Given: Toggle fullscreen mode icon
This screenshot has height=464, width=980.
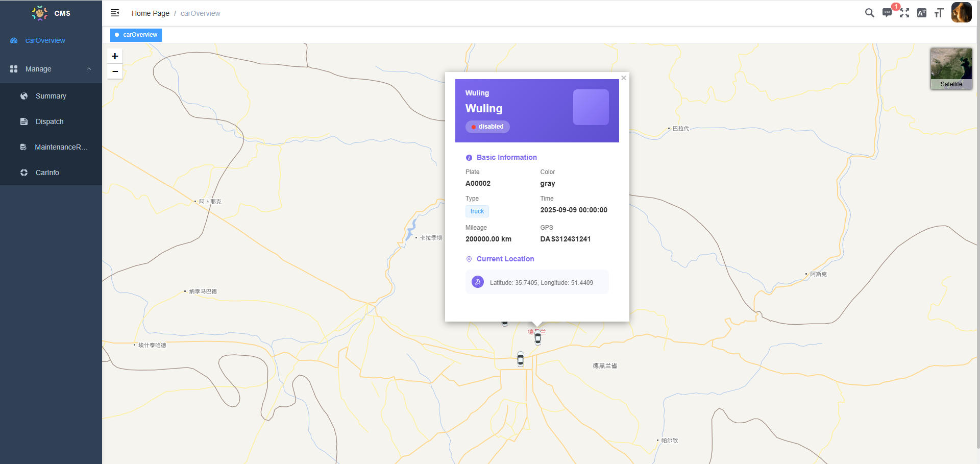Looking at the screenshot, I should pos(904,13).
